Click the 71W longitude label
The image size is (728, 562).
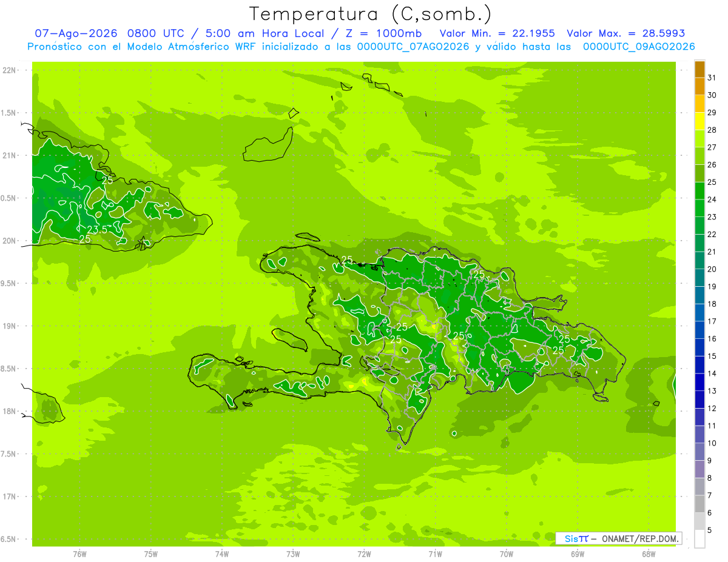[x=435, y=554]
